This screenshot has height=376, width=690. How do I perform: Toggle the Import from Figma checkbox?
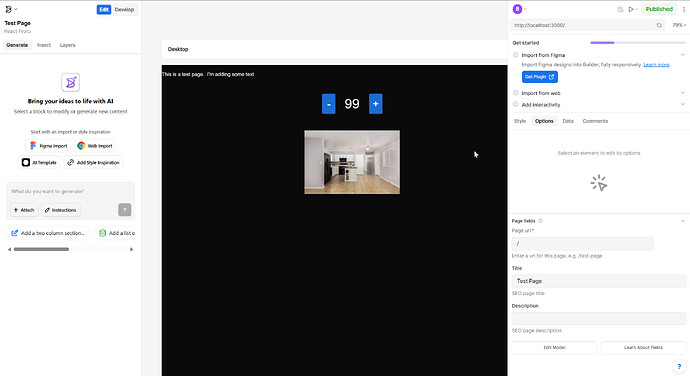point(515,55)
